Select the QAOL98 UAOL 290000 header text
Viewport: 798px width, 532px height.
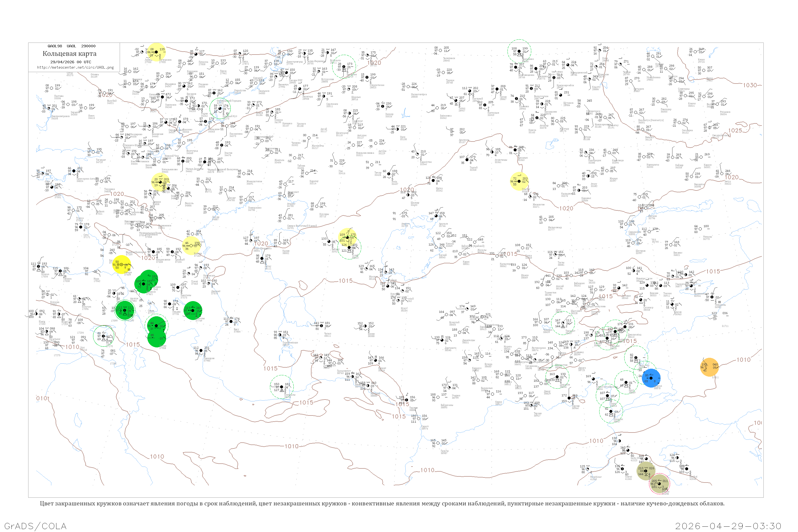72,46
